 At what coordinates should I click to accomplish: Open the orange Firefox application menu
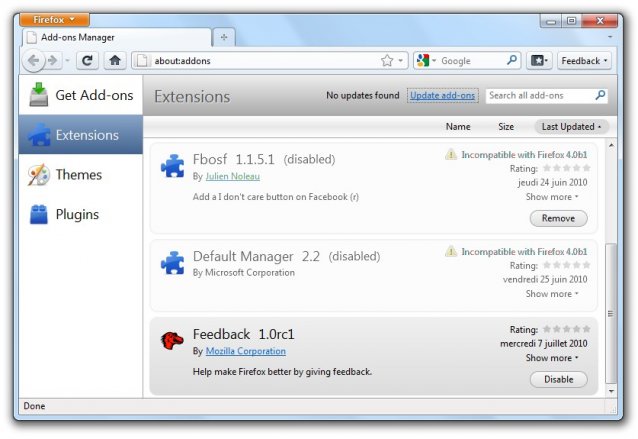54,19
